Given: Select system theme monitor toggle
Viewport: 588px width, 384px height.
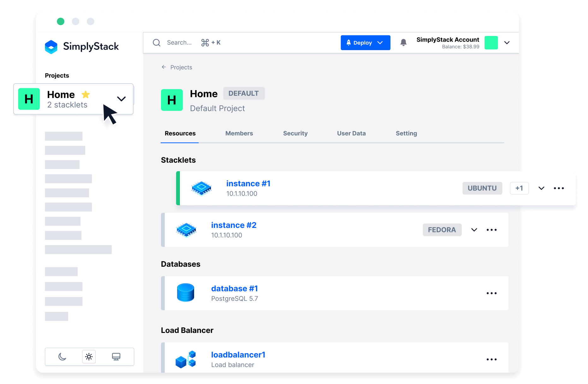Looking at the screenshot, I should click(116, 357).
